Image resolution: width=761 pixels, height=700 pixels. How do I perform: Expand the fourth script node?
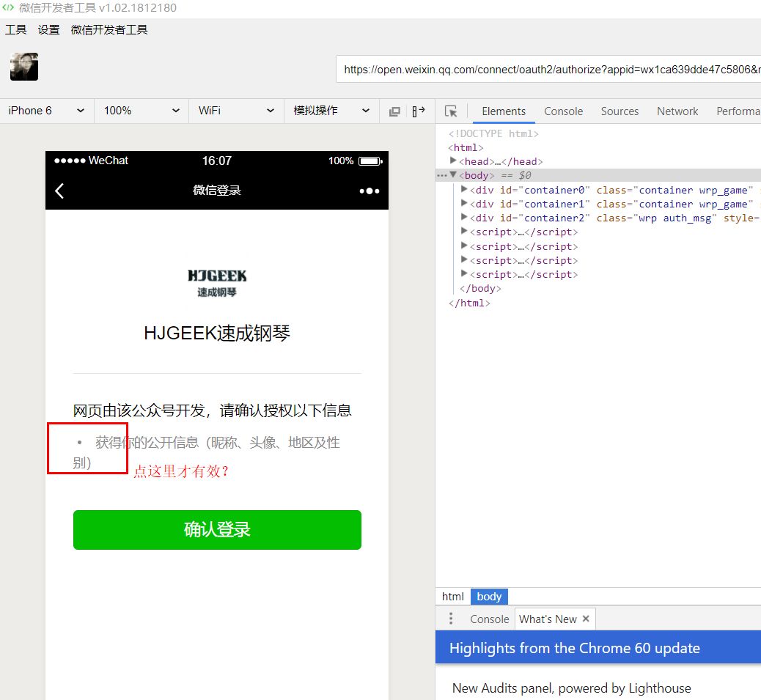464,273
